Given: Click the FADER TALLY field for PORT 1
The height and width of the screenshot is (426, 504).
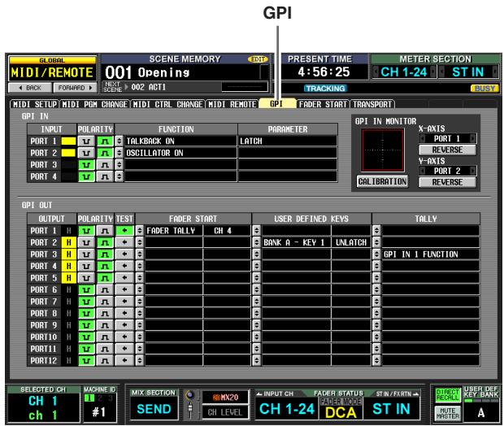Looking at the screenshot, I should pyautogui.click(x=174, y=231).
